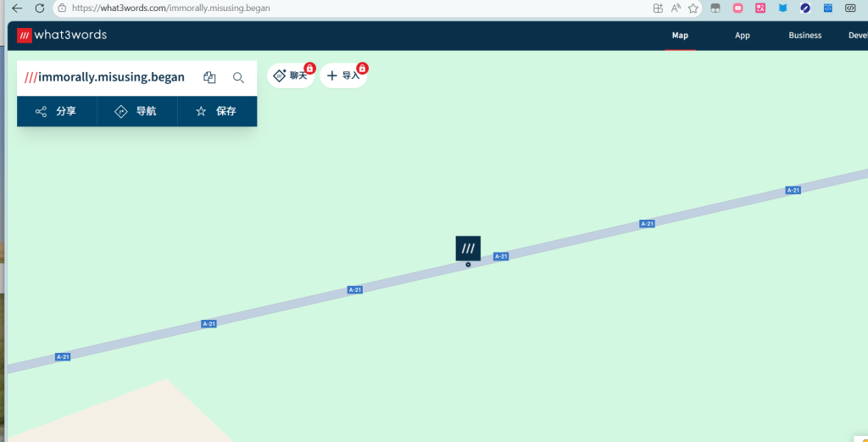This screenshot has width=868, height=442.
Task: Click the pink video extension icon
Action: tap(737, 8)
